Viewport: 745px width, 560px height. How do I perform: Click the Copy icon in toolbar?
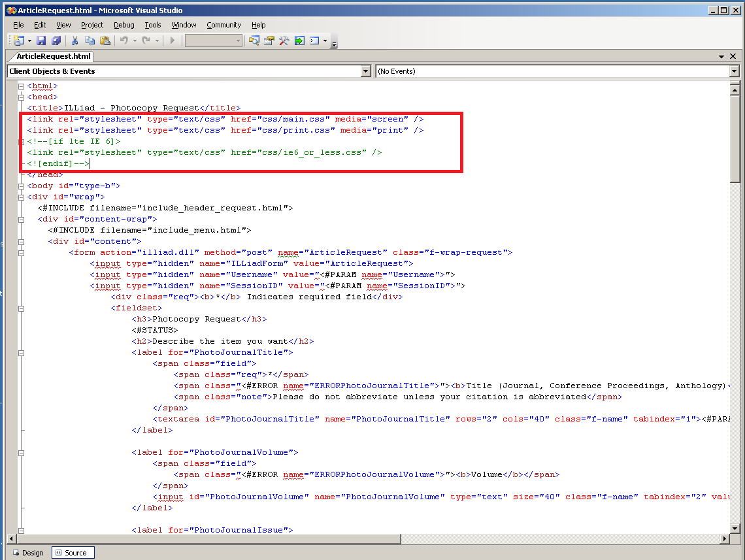90,41
